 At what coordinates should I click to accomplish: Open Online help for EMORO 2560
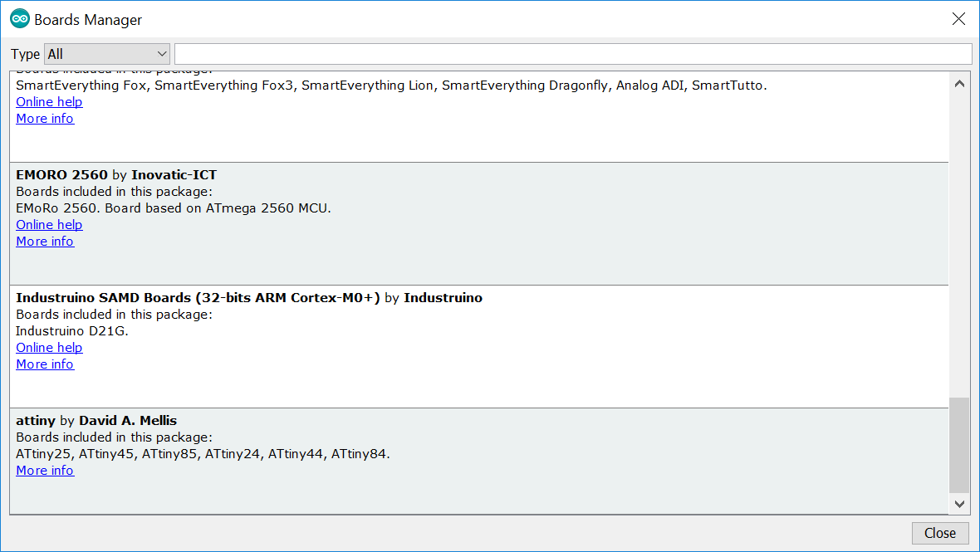(49, 225)
